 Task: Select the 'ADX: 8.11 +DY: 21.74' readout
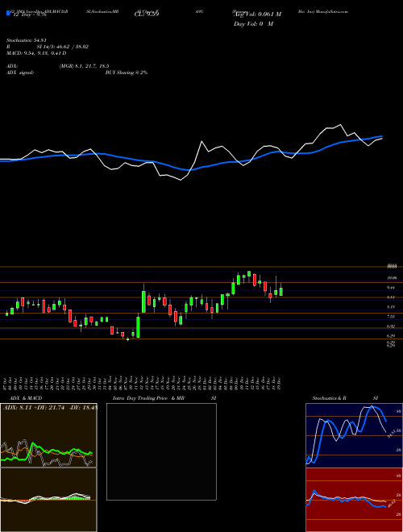(x=34, y=408)
